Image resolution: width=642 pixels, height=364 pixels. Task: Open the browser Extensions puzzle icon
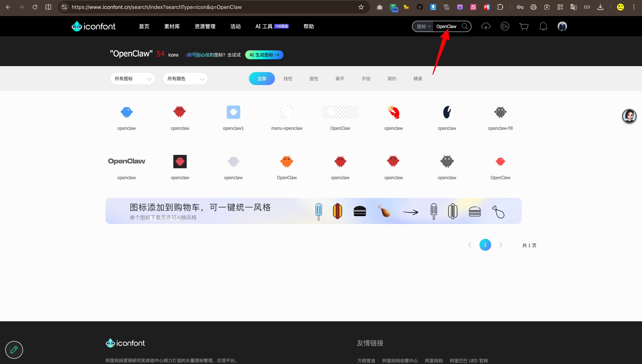tap(500, 7)
